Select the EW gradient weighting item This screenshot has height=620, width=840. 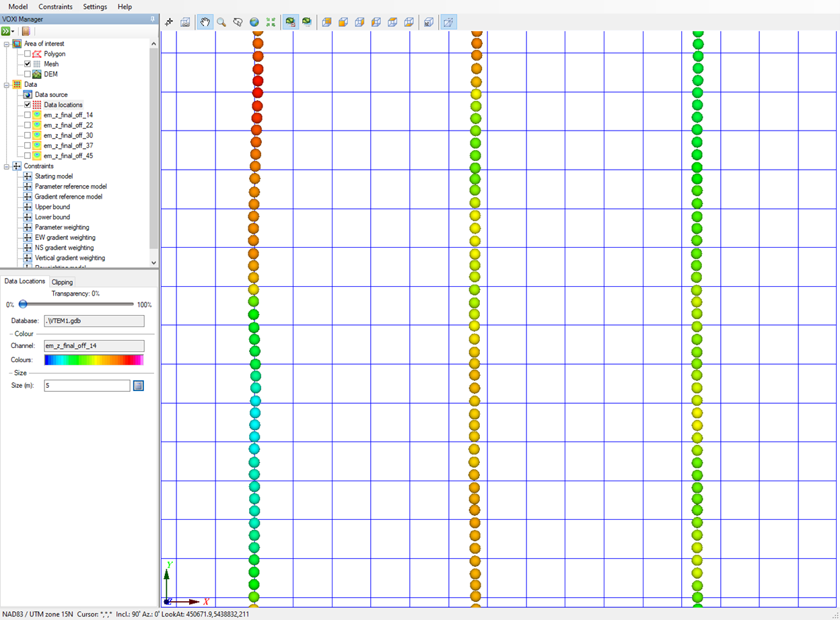65,238
